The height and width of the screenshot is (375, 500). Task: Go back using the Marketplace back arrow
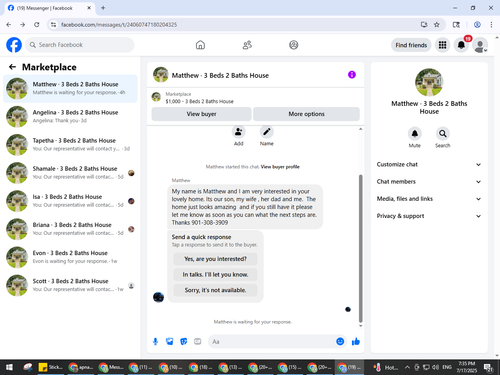tap(12, 67)
